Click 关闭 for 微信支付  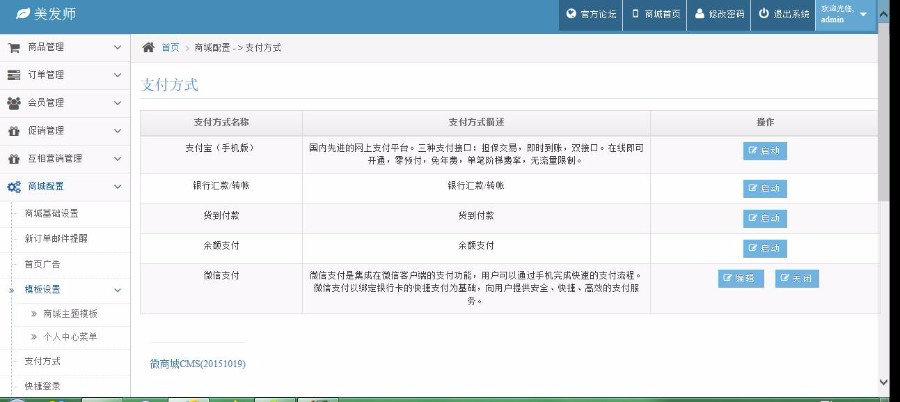click(x=797, y=279)
